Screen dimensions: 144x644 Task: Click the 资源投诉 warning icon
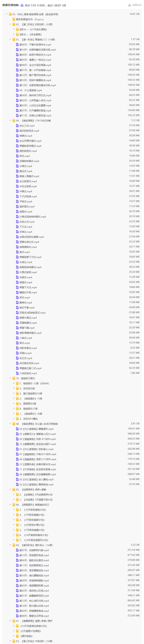129,5
